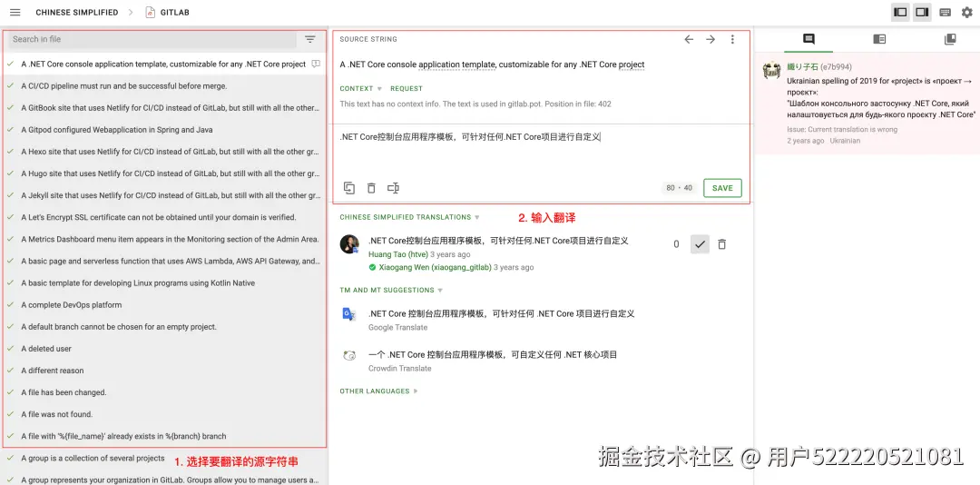
Task: Select 'A file was not found.' string
Action: (163, 414)
